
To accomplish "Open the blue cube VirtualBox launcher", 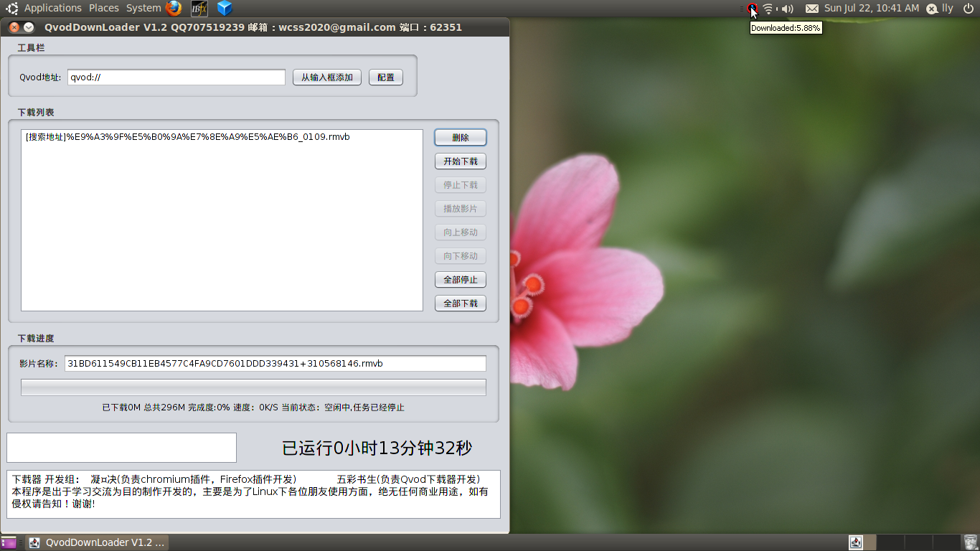I will click(225, 9).
